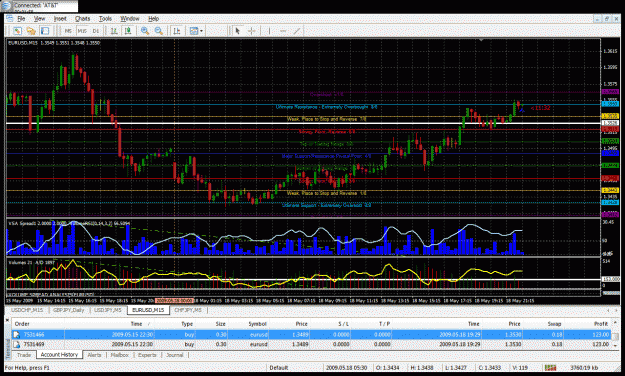Switch to the CHFJPY,M5 chart tab
The width and height of the screenshot is (625, 376).
188,310
